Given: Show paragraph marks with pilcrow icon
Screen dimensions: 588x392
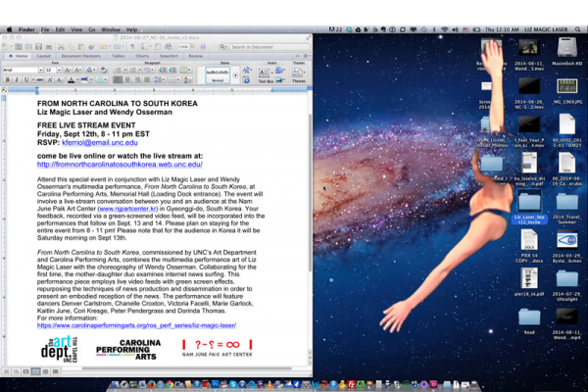Looking at the screenshot, I should click(132, 47).
